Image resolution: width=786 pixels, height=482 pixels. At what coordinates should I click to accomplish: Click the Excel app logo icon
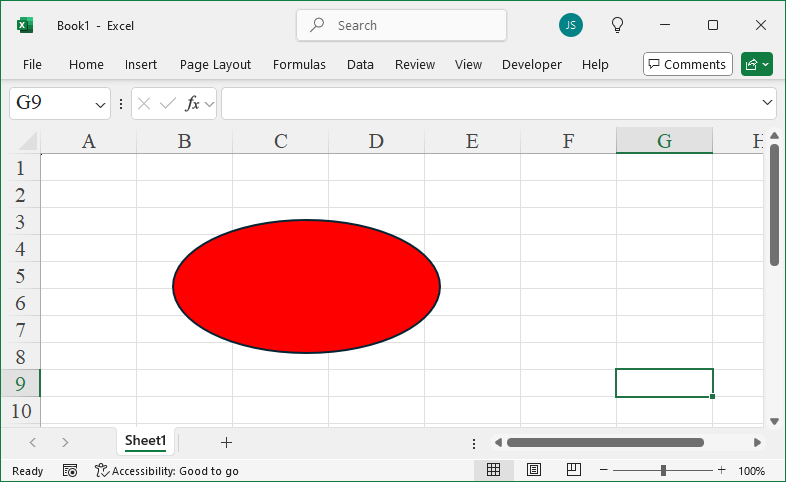pyautogui.click(x=25, y=25)
